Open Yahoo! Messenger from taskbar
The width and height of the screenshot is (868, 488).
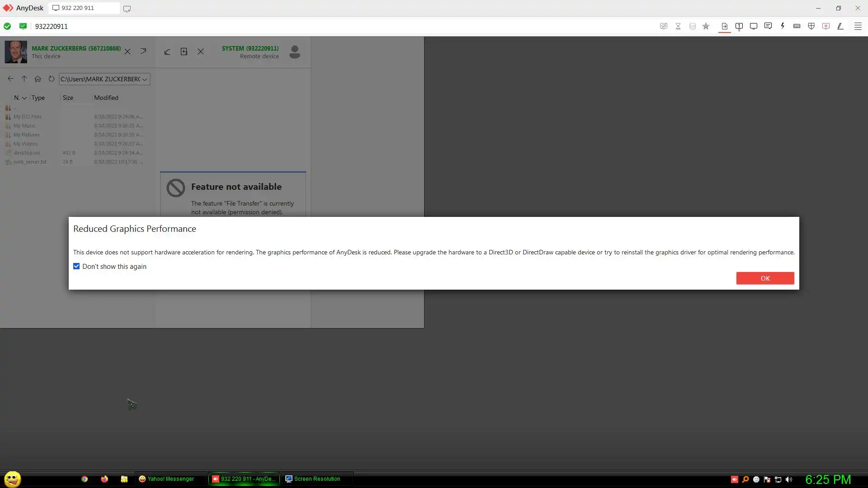click(166, 479)
